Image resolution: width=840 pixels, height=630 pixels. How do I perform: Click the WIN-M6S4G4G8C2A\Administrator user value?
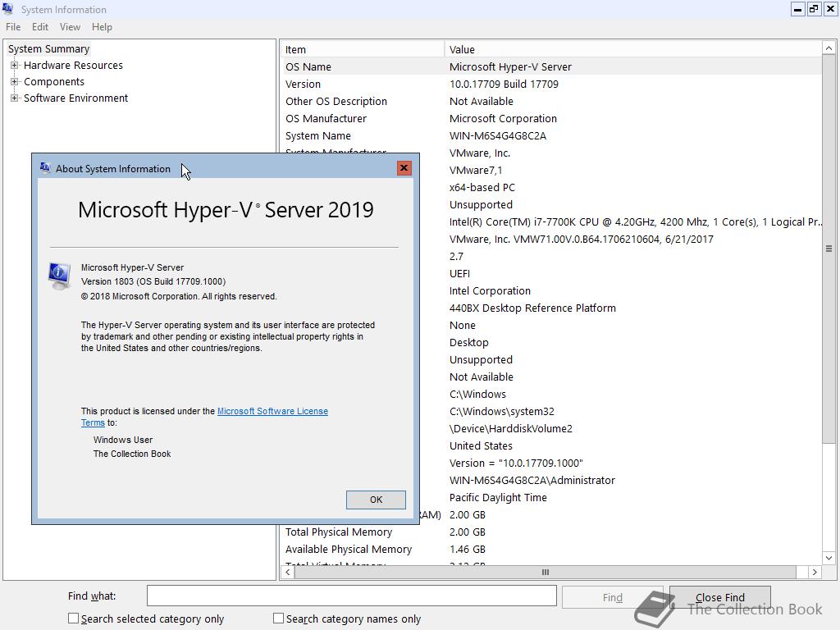click(x=532, y=481)
